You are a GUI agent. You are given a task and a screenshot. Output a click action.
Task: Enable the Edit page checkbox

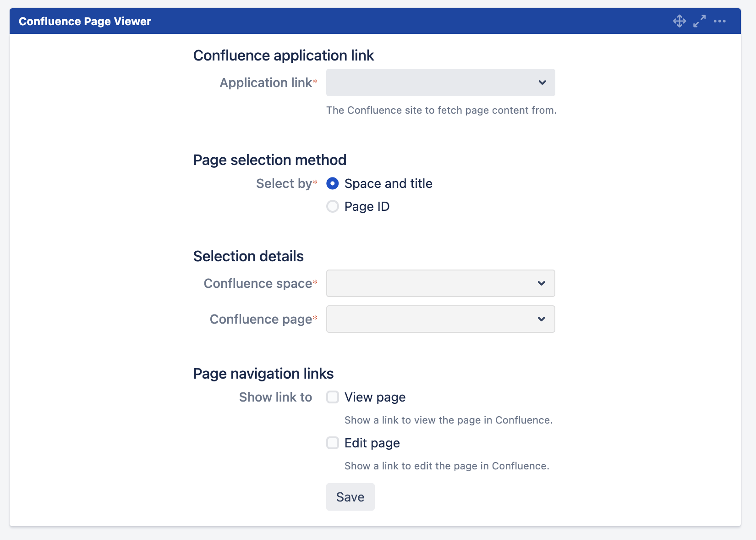[333, 443]
